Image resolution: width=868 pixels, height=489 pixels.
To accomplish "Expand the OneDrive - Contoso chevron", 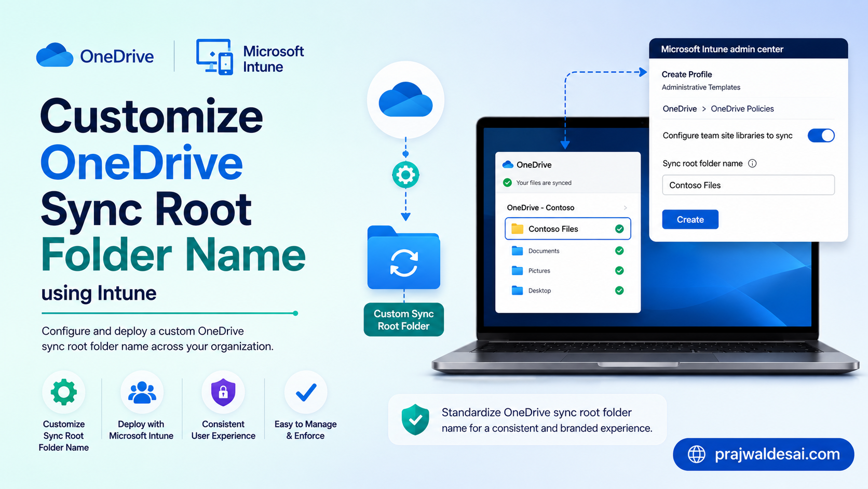I will [x=625, y=207].
